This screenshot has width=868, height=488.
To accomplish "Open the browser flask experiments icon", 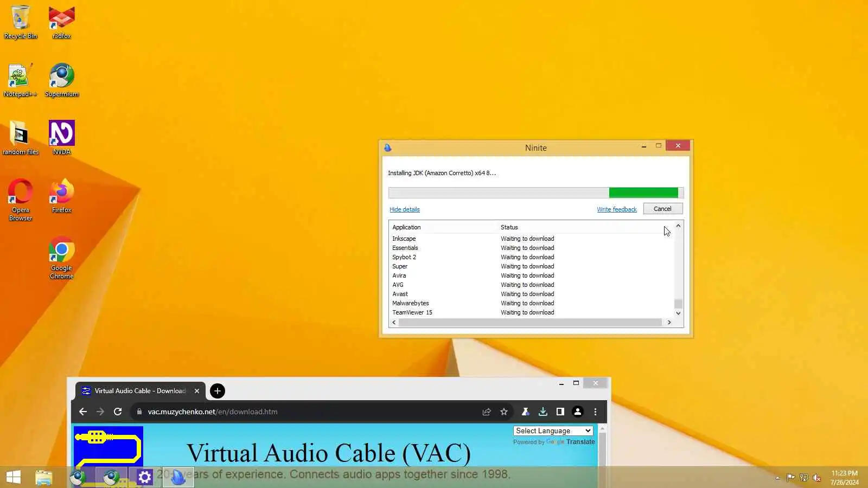I will tap(525, 412).
